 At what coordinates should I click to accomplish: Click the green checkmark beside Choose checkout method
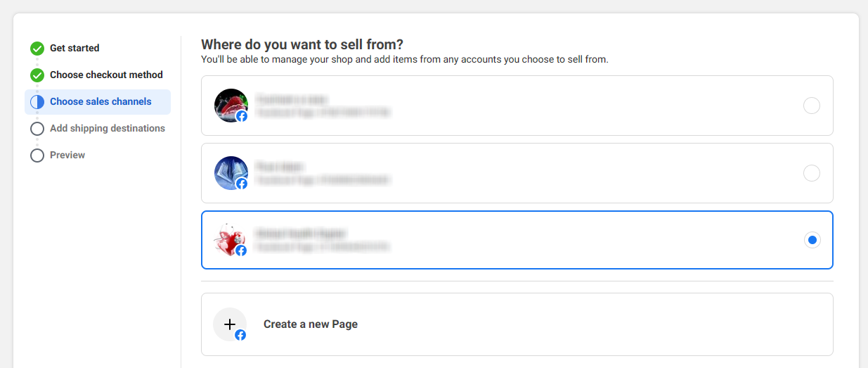(37, 75)
